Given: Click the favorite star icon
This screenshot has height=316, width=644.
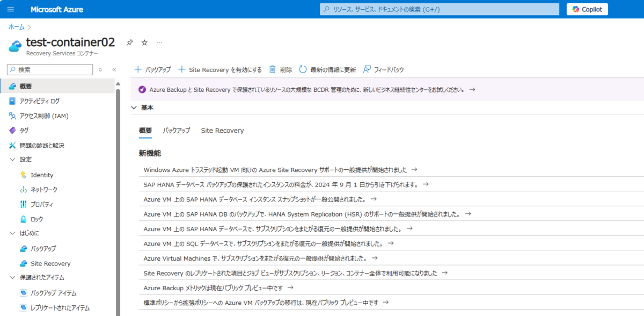Looking at the screenshot, I should tap(144, 42).
